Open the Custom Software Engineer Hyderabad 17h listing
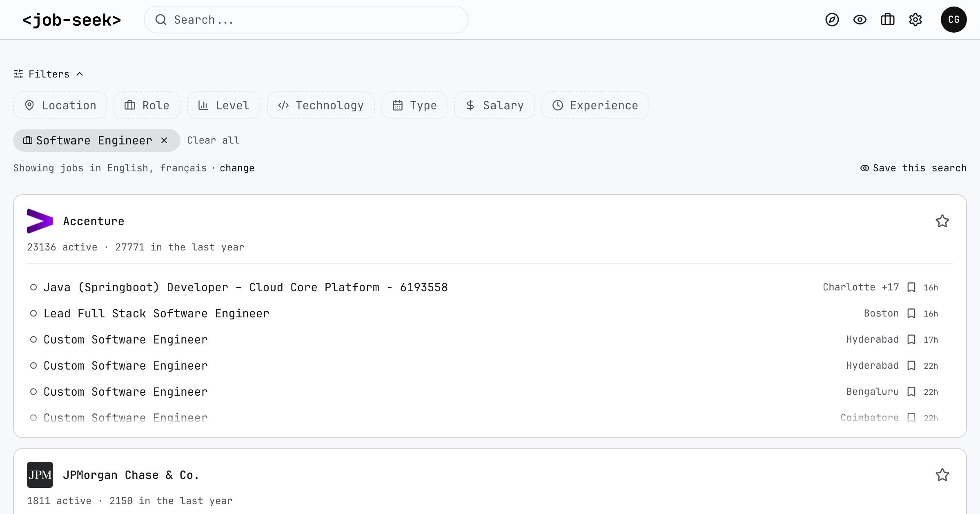 pos(125,339)
